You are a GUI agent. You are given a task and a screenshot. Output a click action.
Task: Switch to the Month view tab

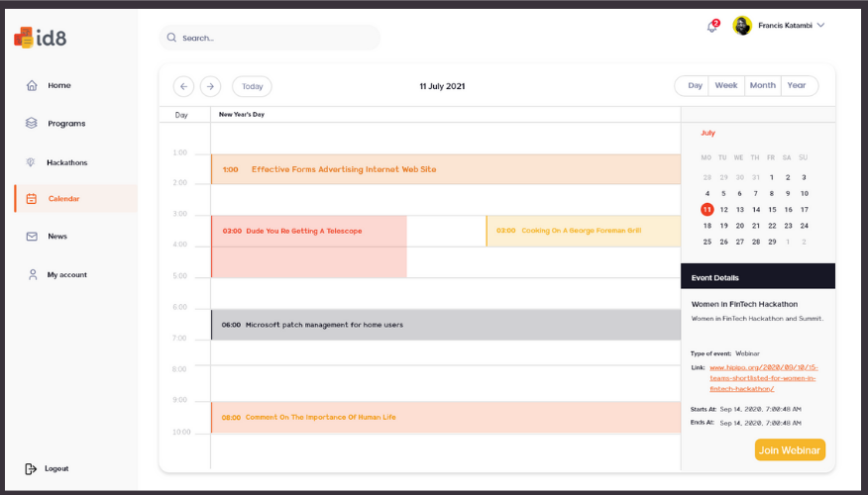pos(762,86)
